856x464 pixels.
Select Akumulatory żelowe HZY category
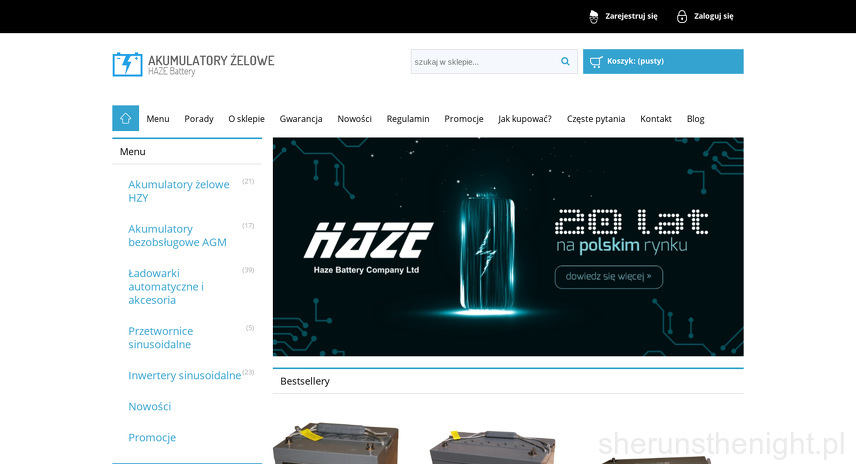point(179,191)
